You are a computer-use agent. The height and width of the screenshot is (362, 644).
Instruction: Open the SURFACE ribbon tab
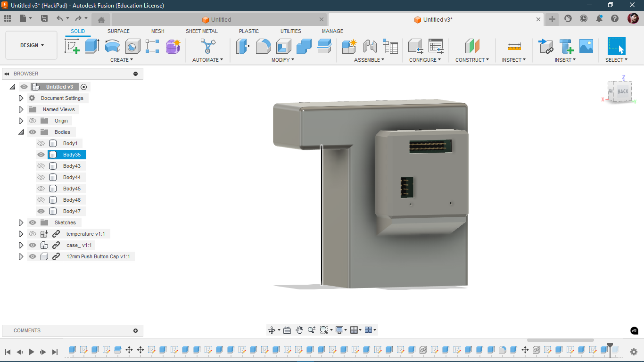coord(118,31)
